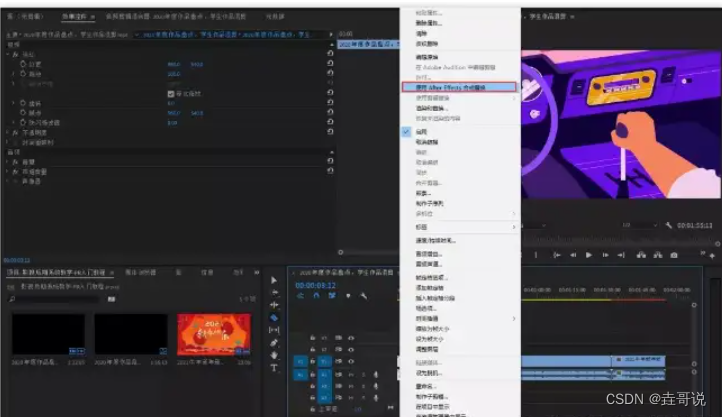Click the Export Frame camera icon
The image size is (722, 417).
click(x=674, y=255)
